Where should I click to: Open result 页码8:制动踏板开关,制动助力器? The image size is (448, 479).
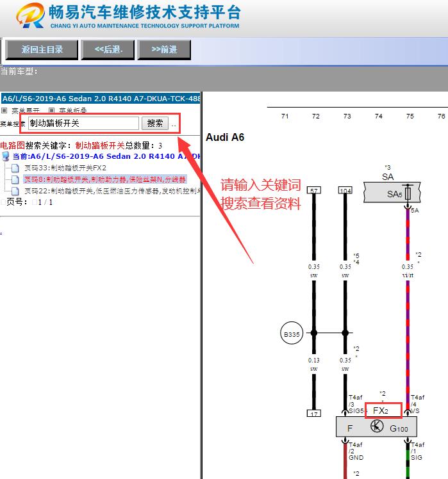105,179
